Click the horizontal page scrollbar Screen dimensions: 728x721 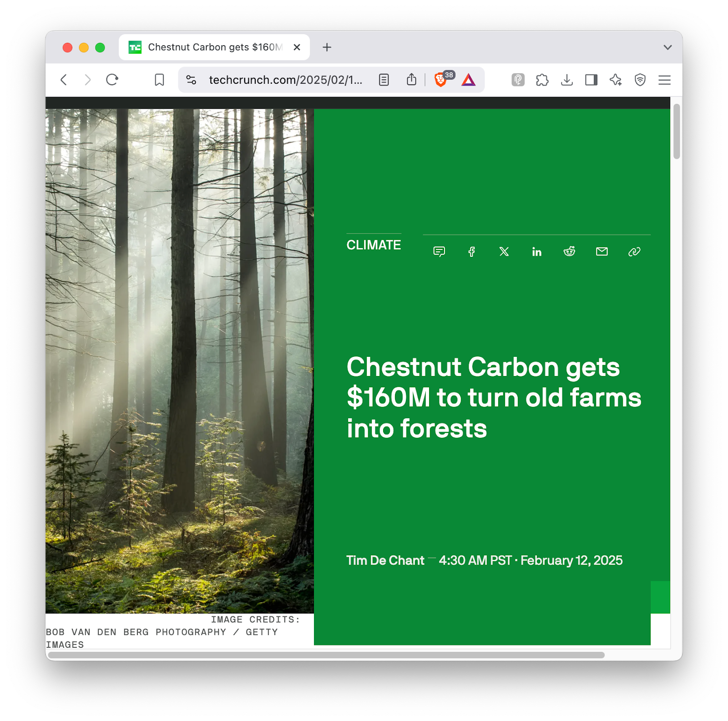pyautogui.click(x=326, y=655)
